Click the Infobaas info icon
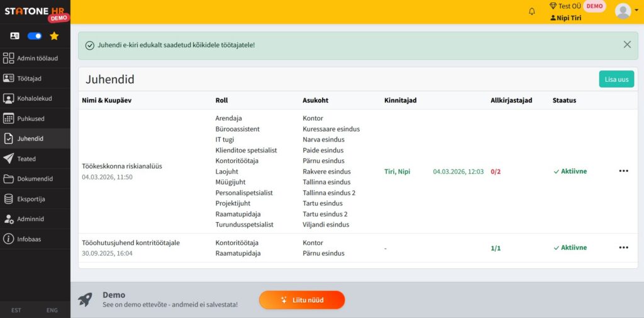Viewport: 644px width, 318px height. point(9,239)
